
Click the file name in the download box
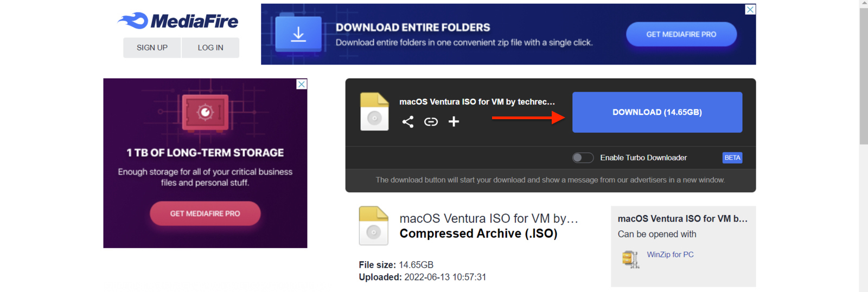(477, 102)
